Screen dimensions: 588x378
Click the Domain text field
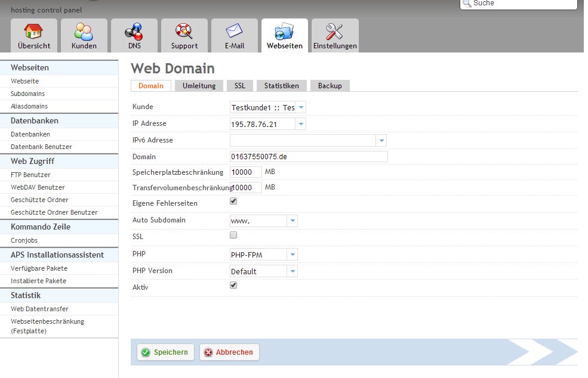(309, 157)
